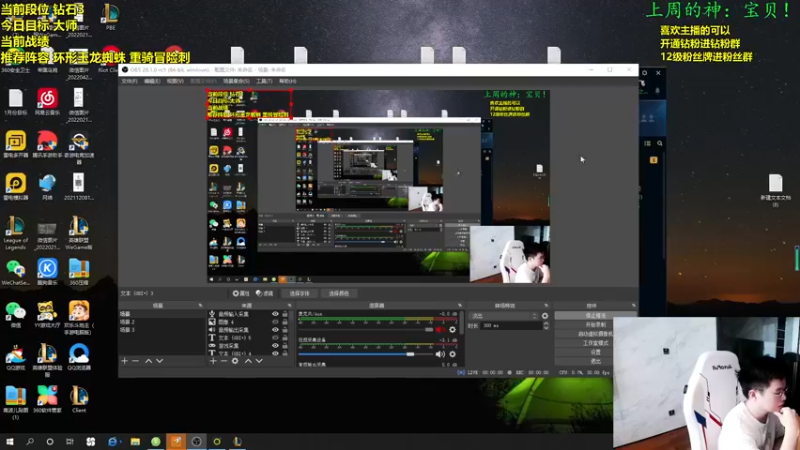Pop out the Sources dock panel
Viewport: 800px width, 450px height.
click(290, 306)
